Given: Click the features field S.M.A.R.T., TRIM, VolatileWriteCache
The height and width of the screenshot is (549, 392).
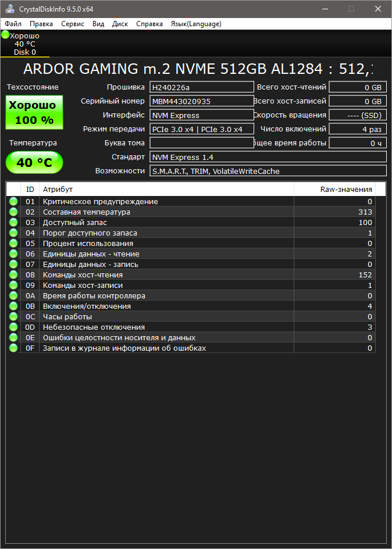Looking at the screenshot, I should click(268, 171).
